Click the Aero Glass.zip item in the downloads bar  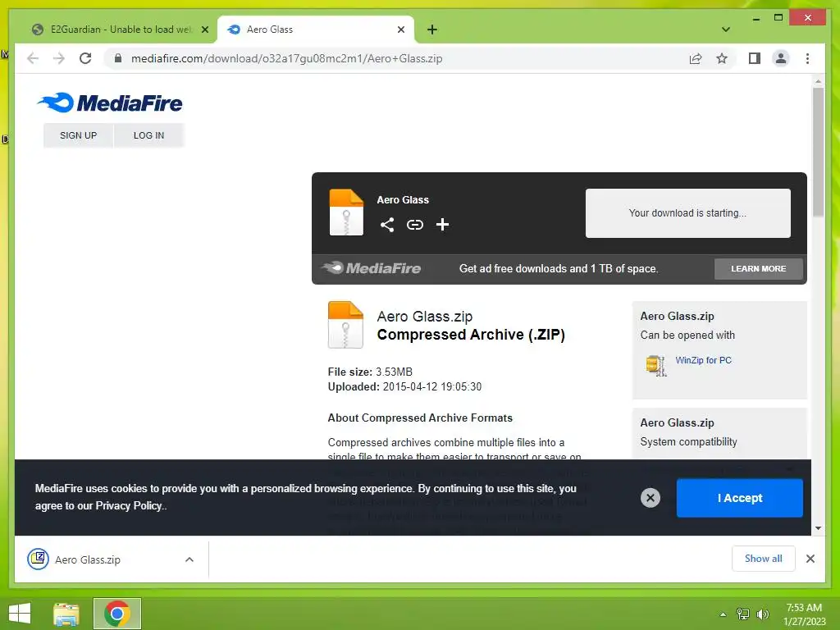pyautogui.click(x=112, y=559)
